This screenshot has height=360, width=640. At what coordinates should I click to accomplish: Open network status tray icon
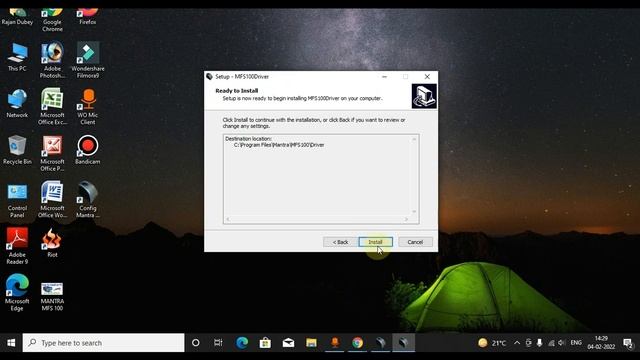point(551,343)
